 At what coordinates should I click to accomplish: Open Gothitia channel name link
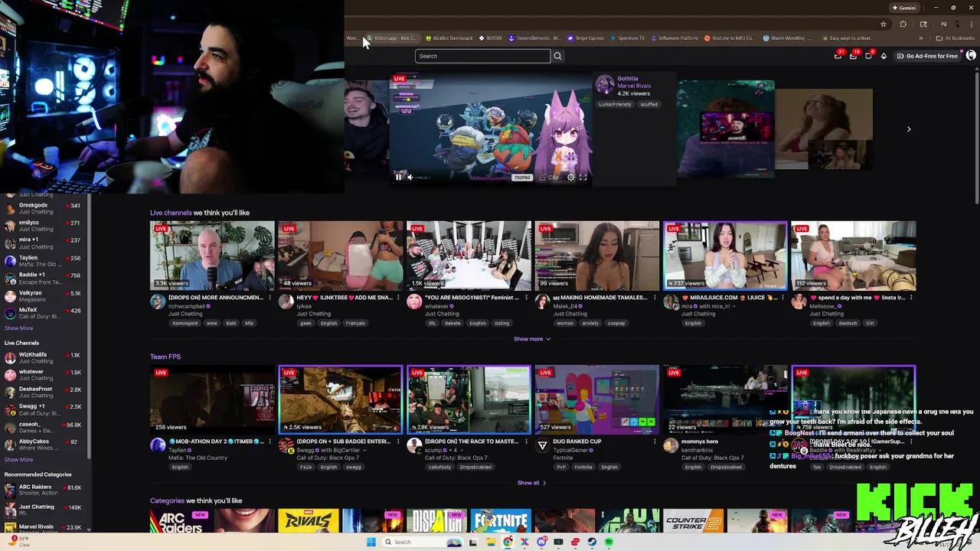628,78
